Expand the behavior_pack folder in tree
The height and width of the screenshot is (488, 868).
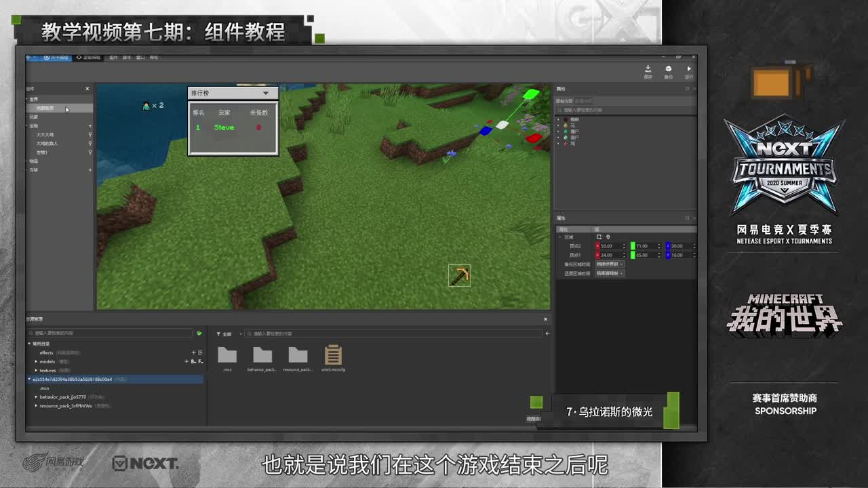[36, 397]
